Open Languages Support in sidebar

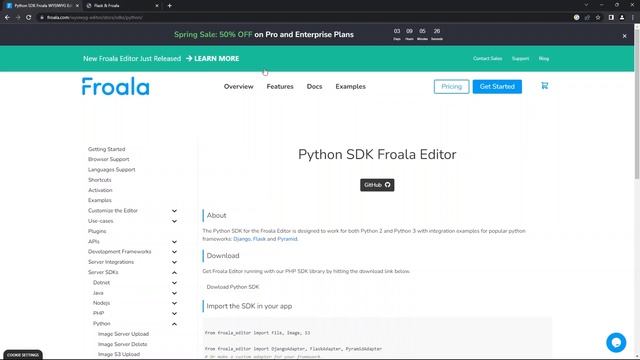(x=111, y=170)
